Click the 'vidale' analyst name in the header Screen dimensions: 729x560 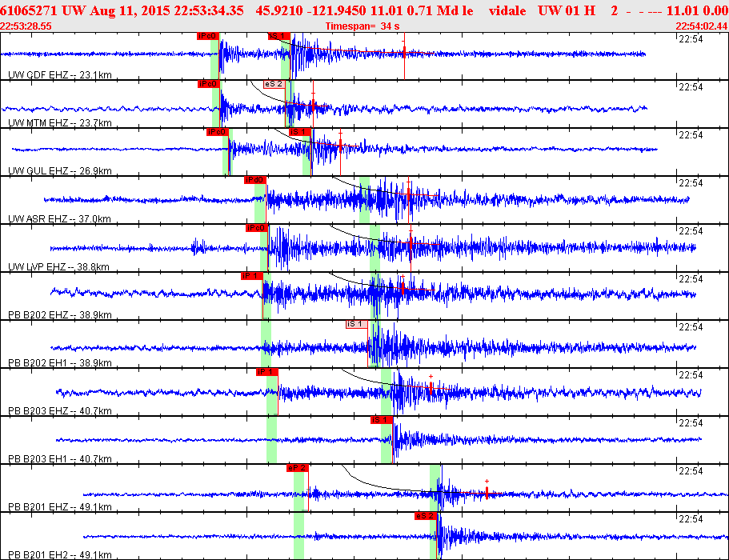(x=507, y=10)
